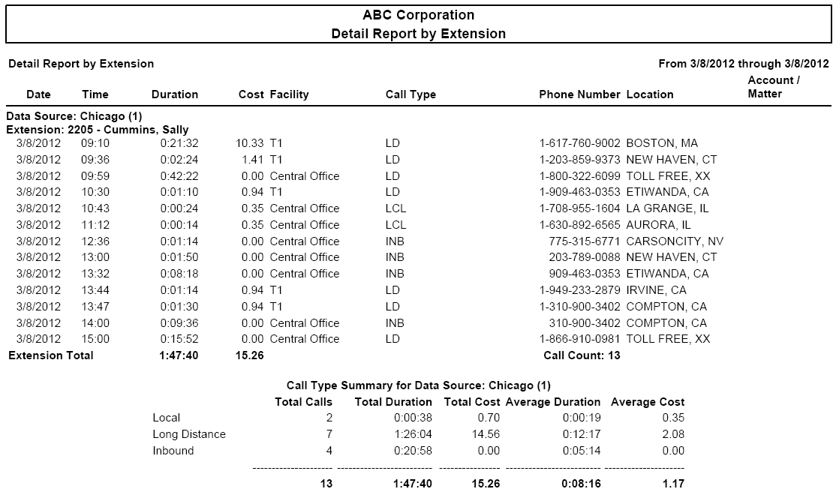Click the time 09:36
839x504 pixels.
95,160
